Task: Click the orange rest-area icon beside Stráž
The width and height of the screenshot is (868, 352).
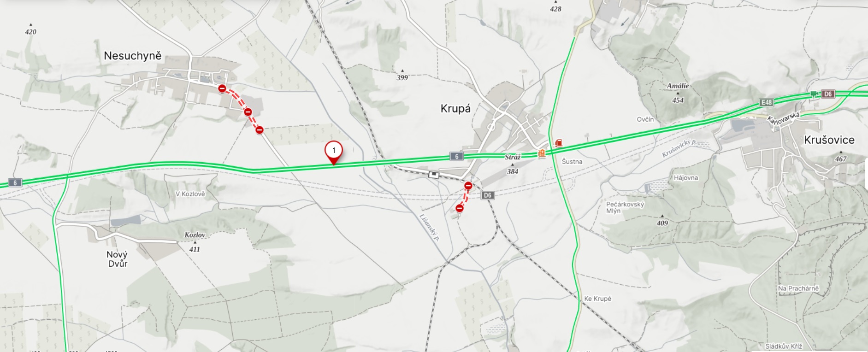Action: pos(542,153)
